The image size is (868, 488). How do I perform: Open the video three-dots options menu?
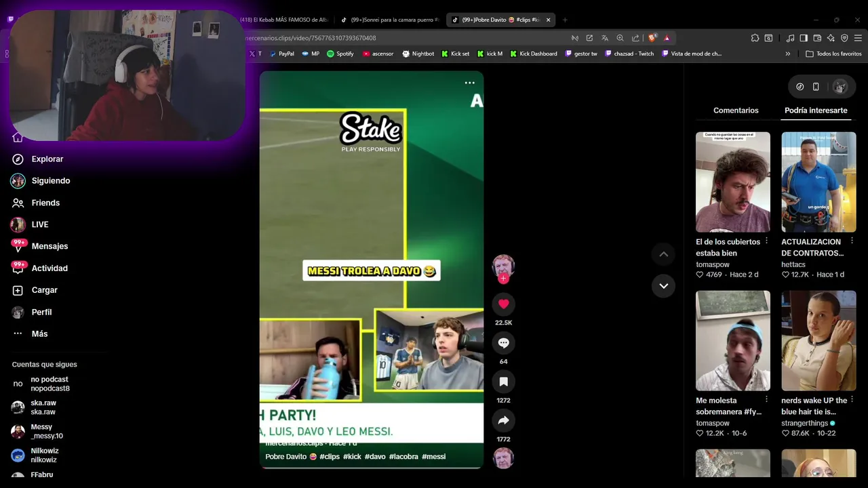469,83
